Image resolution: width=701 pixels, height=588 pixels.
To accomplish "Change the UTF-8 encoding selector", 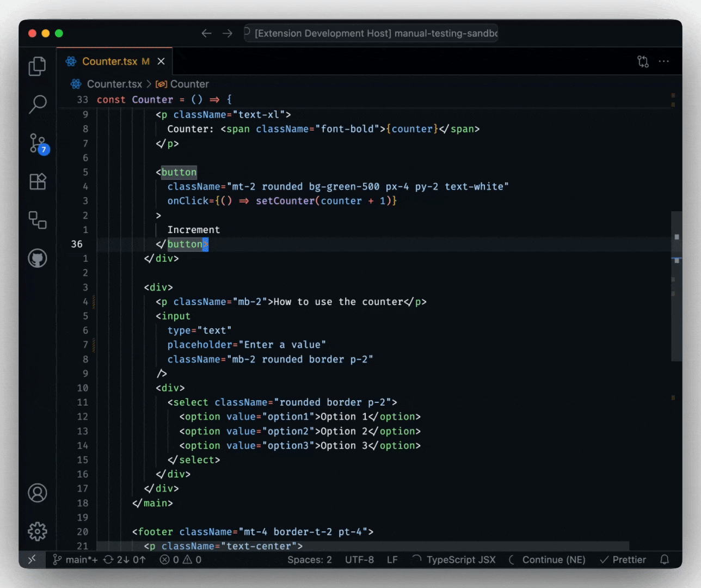I will [359, 560].
